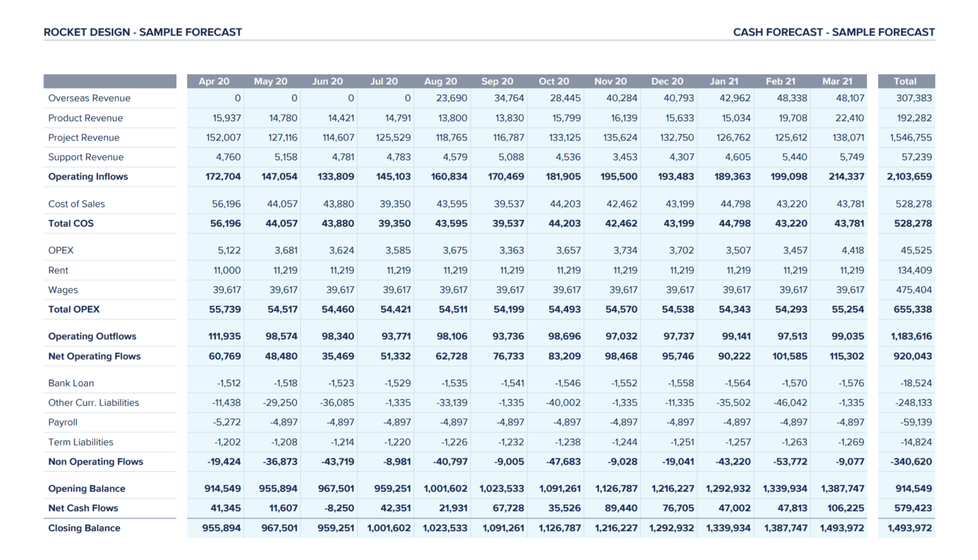Select the Dec 20 column header
The width and height of the screenshot is (978, 560).
coord(667,81)
